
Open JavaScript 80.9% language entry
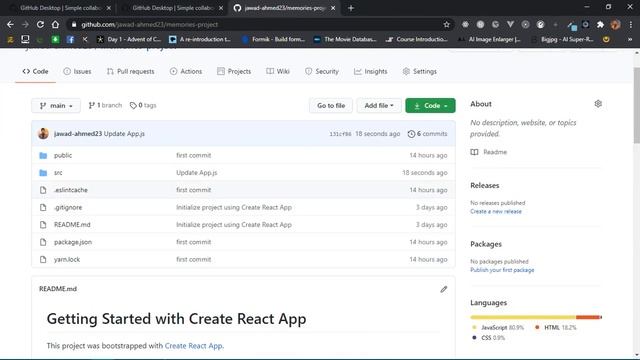pos(498,327)
